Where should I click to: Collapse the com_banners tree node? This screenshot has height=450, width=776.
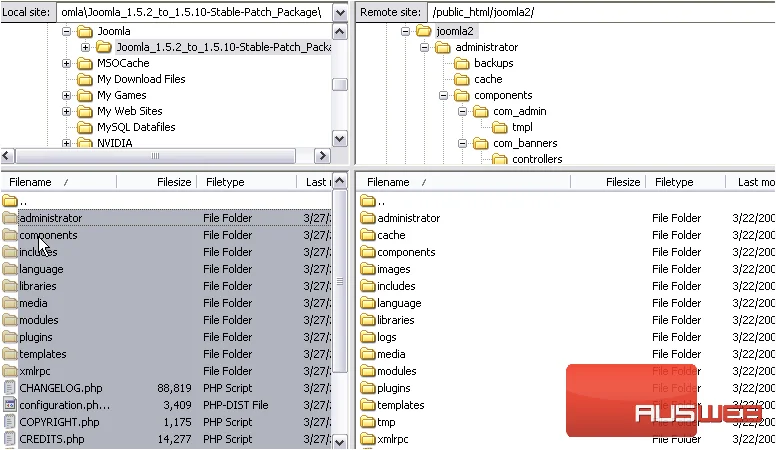point(462,144)
